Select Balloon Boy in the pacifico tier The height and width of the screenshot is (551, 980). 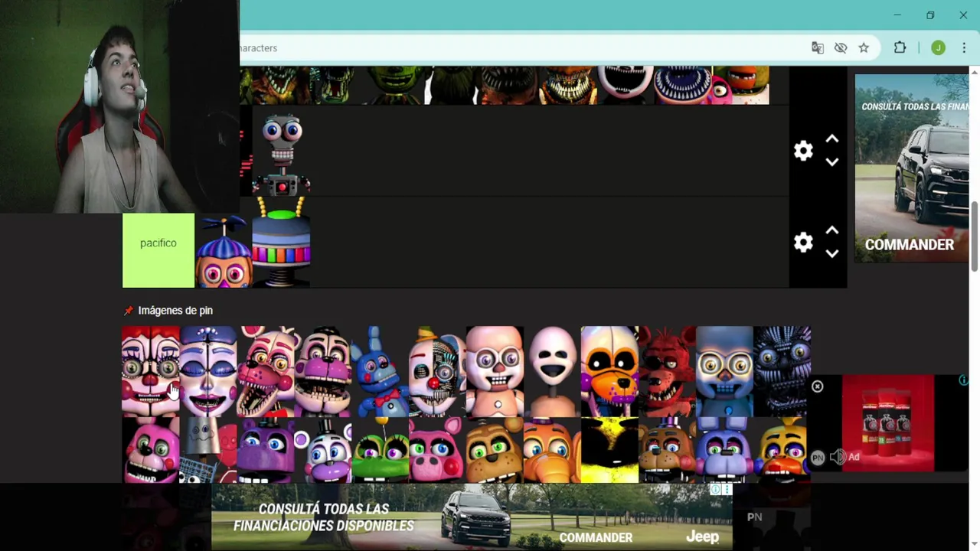pos(224,250)
